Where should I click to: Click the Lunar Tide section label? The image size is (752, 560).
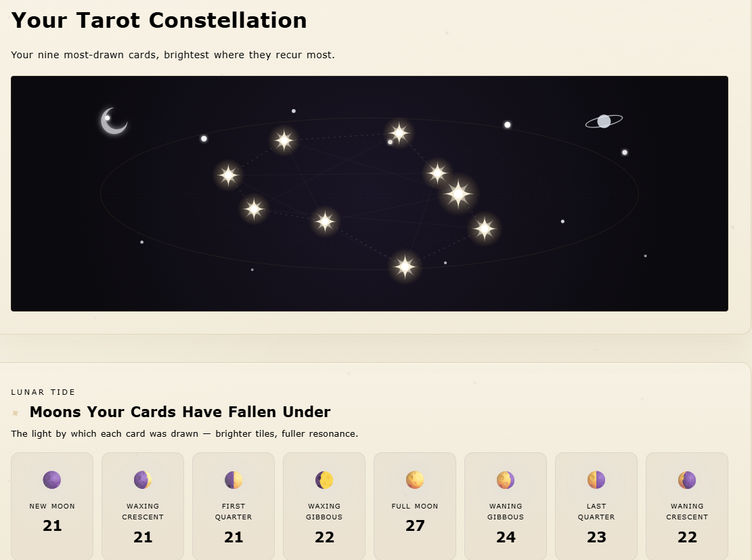[x=43, y=392]
